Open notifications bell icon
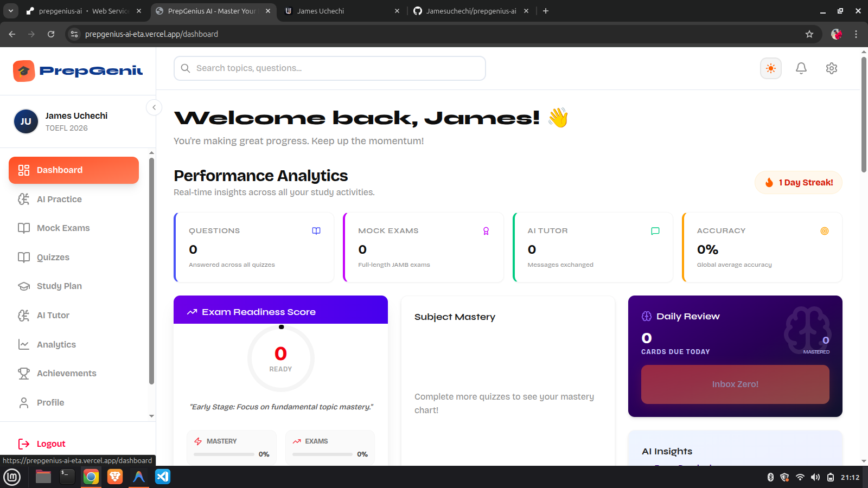This screenshot has width=868, height=488. [x=801, y=68]
